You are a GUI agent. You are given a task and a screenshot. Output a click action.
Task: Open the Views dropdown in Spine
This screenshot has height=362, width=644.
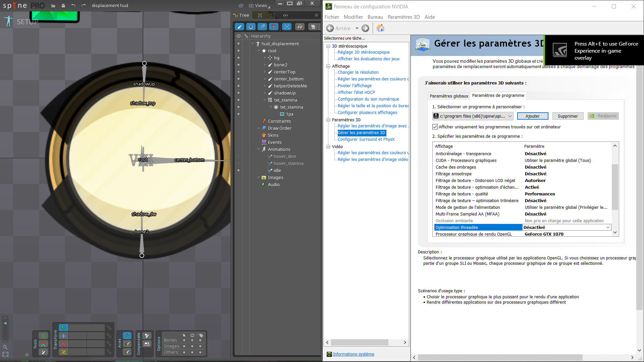point(259,6)
